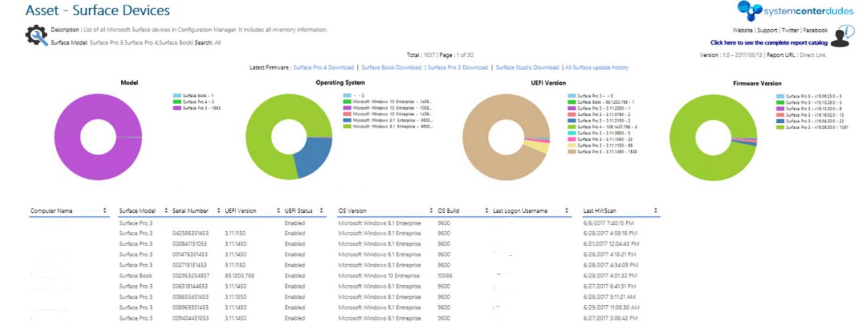Image resolution: width=868 pixels, height=330 pixels.
Task: Click here to see complete report catalog
Action: coord(768,43)
